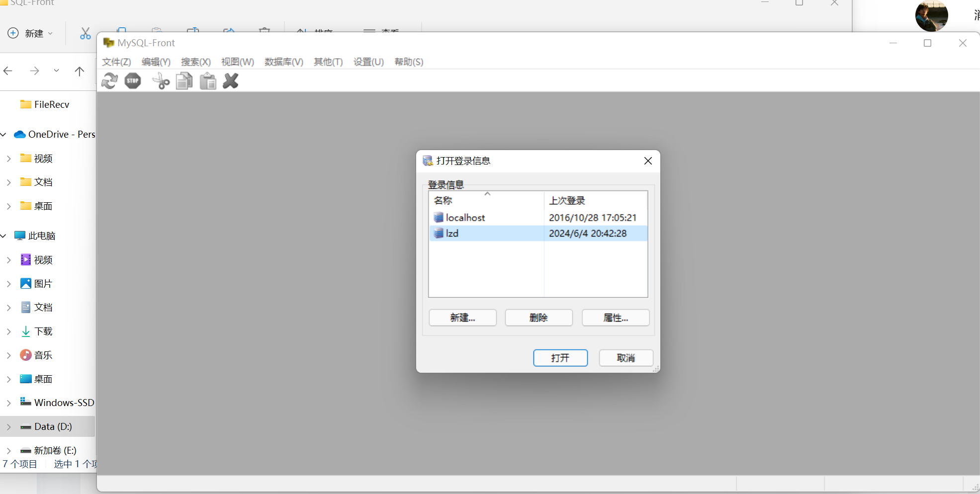Open the 帮助(S) menu
This screenshot has height=494, width=980.
point(409,62)
